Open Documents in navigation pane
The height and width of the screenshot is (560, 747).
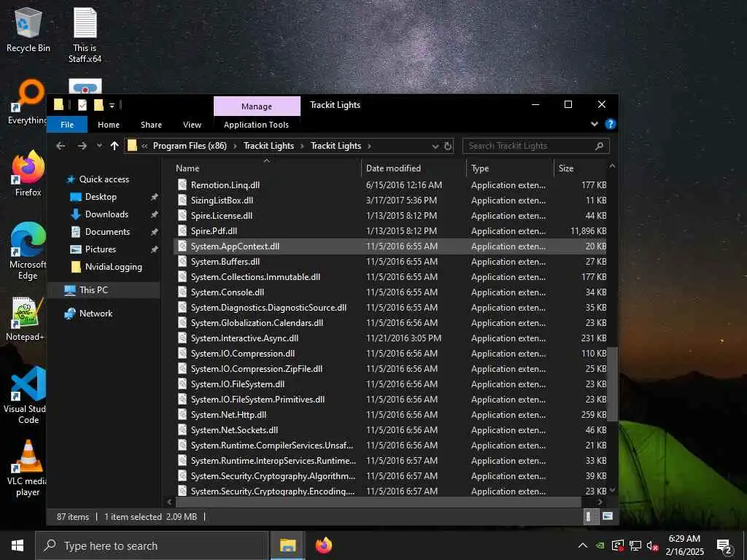pos(107,231)
